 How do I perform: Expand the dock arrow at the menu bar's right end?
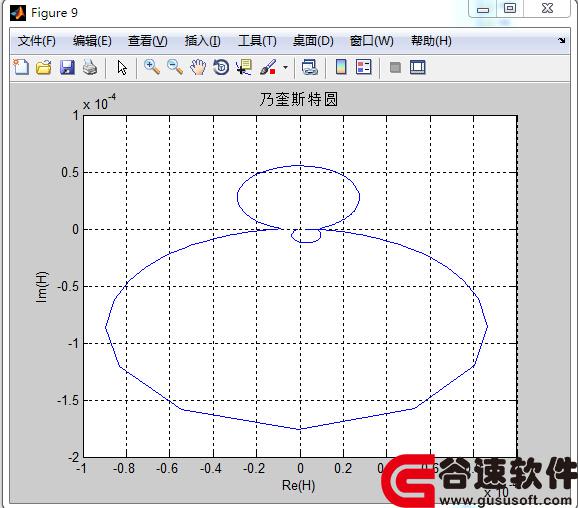click(x=561, y=41)
